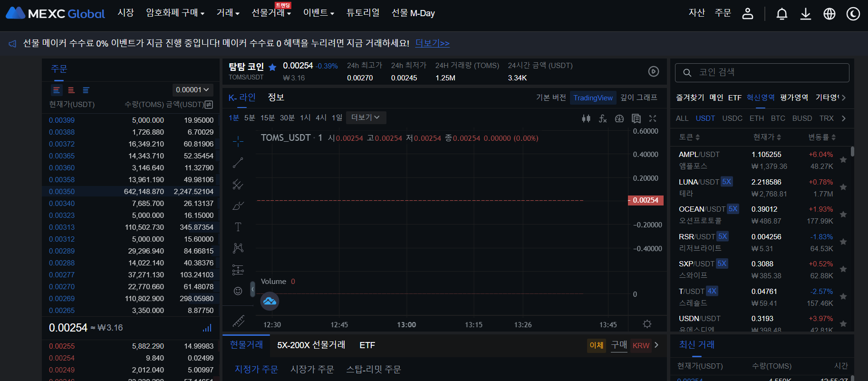The height and width of the screenshot is (381, 868).
Task: Select the prediction measurement tool
Action: [238, 270]
